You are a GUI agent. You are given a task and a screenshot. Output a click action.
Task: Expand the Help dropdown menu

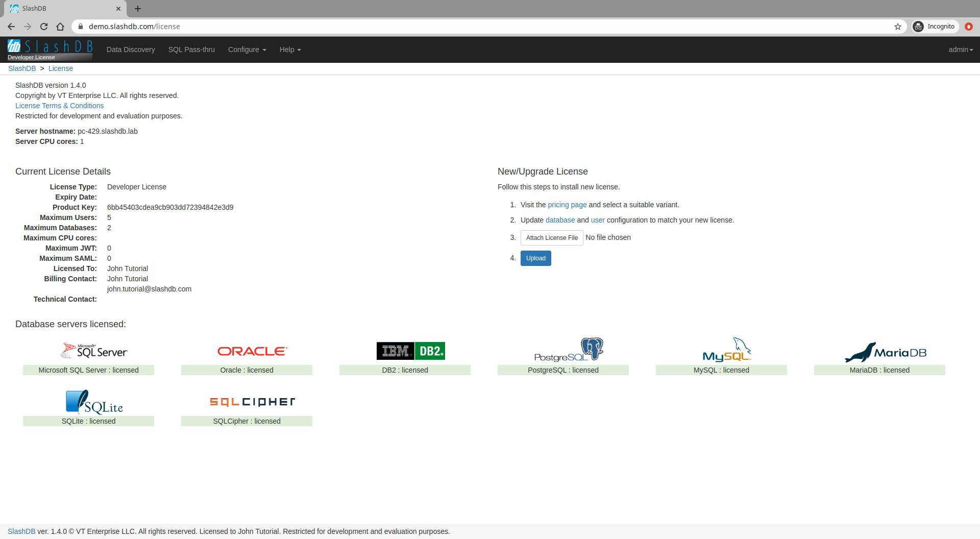tap(290, 50)
